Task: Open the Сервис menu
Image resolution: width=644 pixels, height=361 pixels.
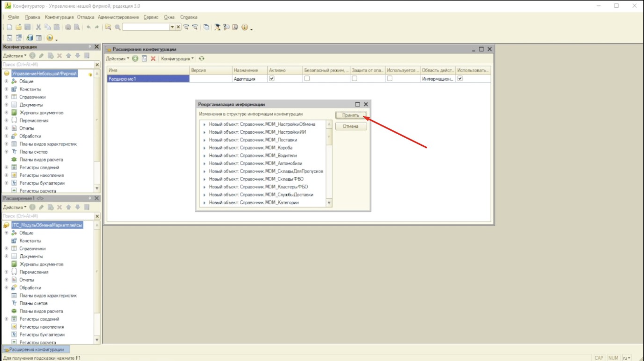Action: tap(151, 17)
